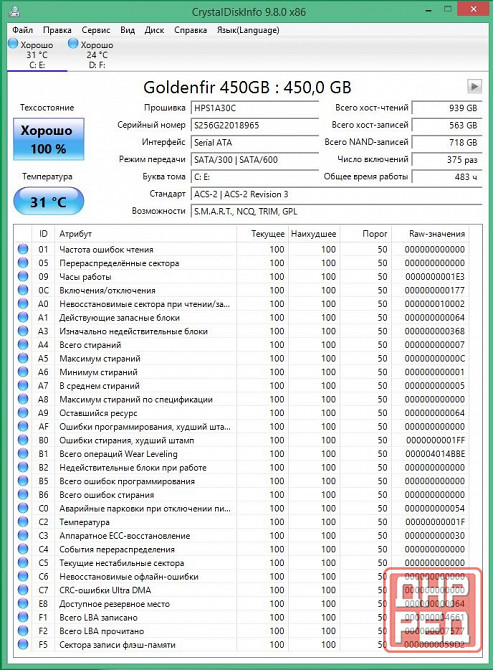The width and height of the screenshot is (493, 670).
Task: Click status icon for attribute AF
Action: 23,426
